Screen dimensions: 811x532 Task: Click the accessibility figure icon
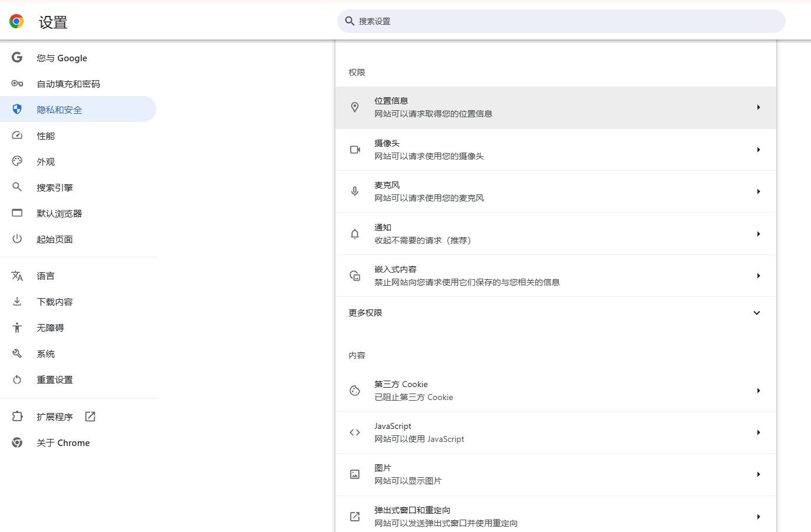(x=17, y=328)
